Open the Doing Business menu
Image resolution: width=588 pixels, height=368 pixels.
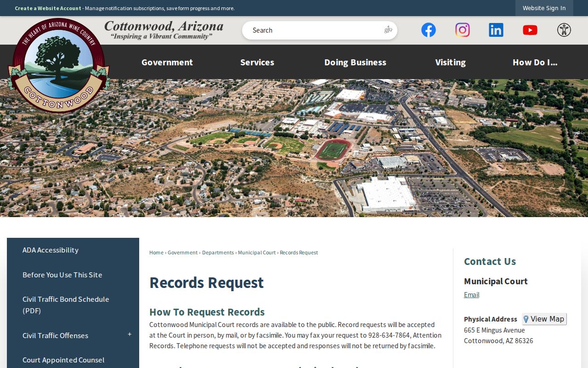[355, 62]
